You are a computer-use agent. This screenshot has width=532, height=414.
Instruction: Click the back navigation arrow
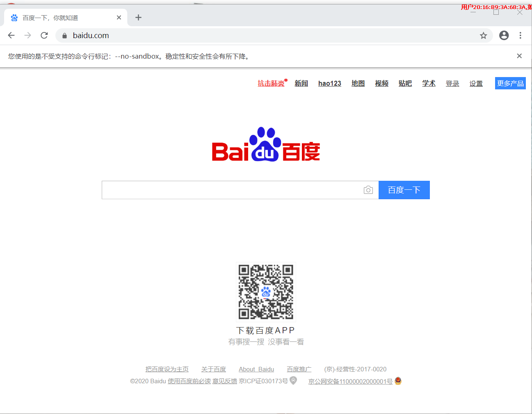click(x=11, y=35)
